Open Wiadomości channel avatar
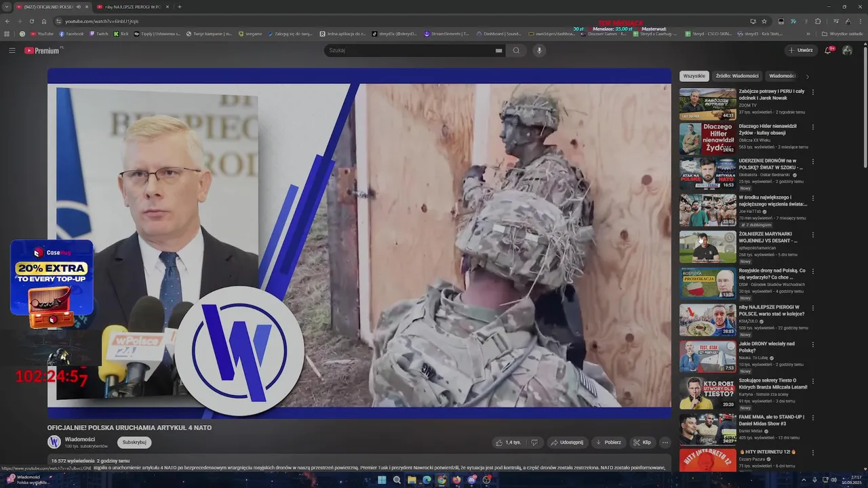 (54, 443)
